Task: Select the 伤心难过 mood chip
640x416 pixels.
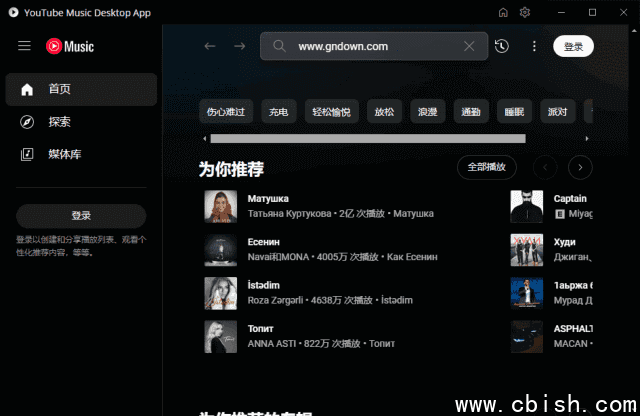Action: coord(225,112)
